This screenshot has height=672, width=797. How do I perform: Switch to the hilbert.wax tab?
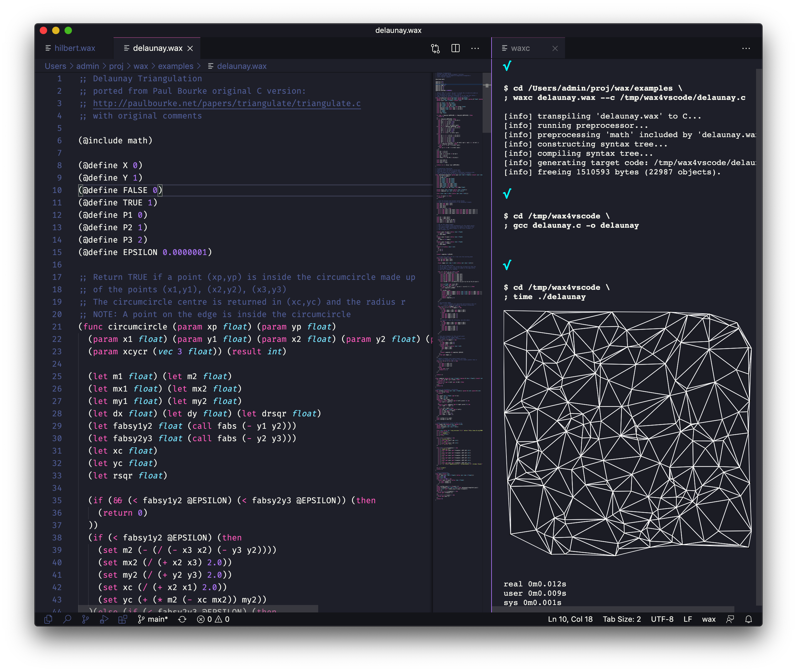click(75, 48)
